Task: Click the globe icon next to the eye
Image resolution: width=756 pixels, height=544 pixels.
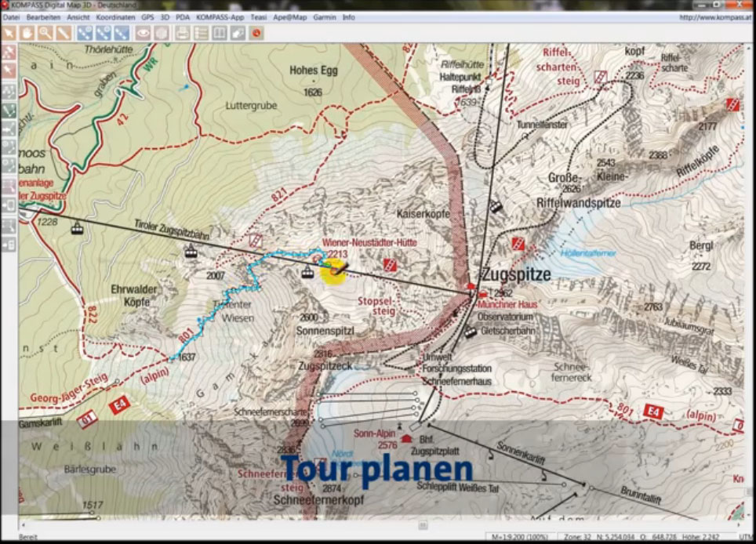Action: 161,33
